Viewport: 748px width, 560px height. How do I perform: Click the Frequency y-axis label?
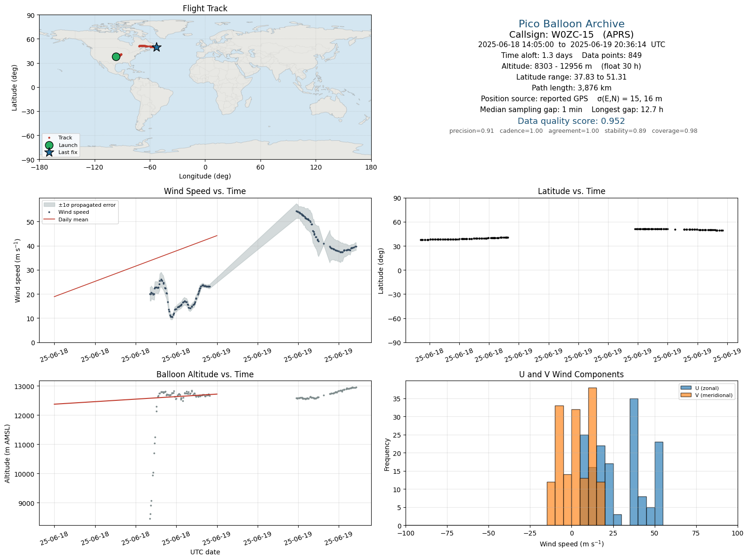tap(387, 454)
